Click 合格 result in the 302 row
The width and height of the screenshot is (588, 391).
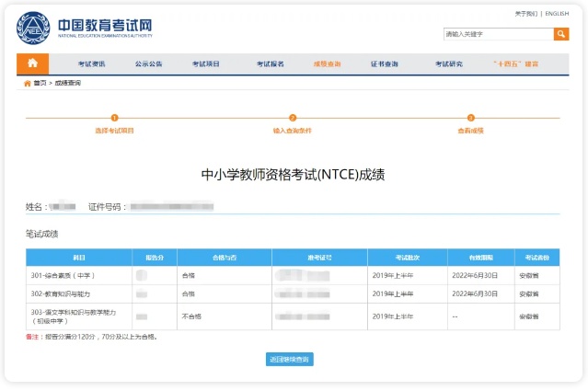(x=189, y=293)
